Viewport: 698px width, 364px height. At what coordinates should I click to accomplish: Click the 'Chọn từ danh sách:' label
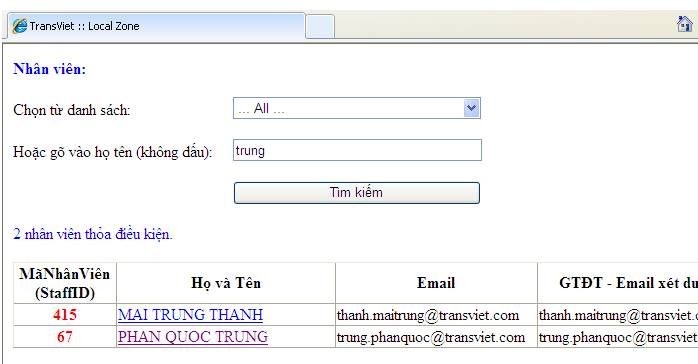(x=72, y=110)
